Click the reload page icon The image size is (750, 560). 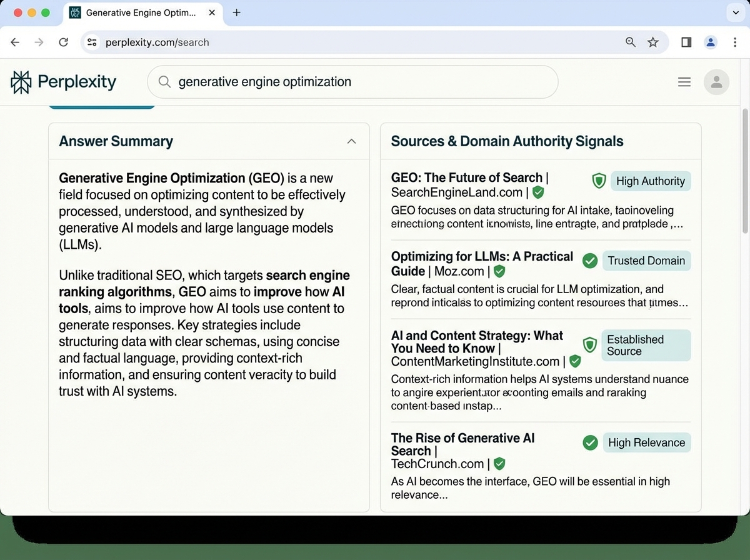pos(63,42)
